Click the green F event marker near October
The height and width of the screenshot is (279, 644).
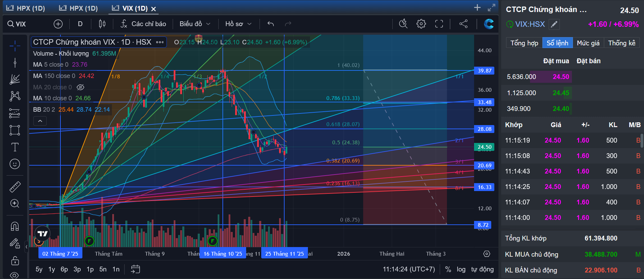click(212, 241)
